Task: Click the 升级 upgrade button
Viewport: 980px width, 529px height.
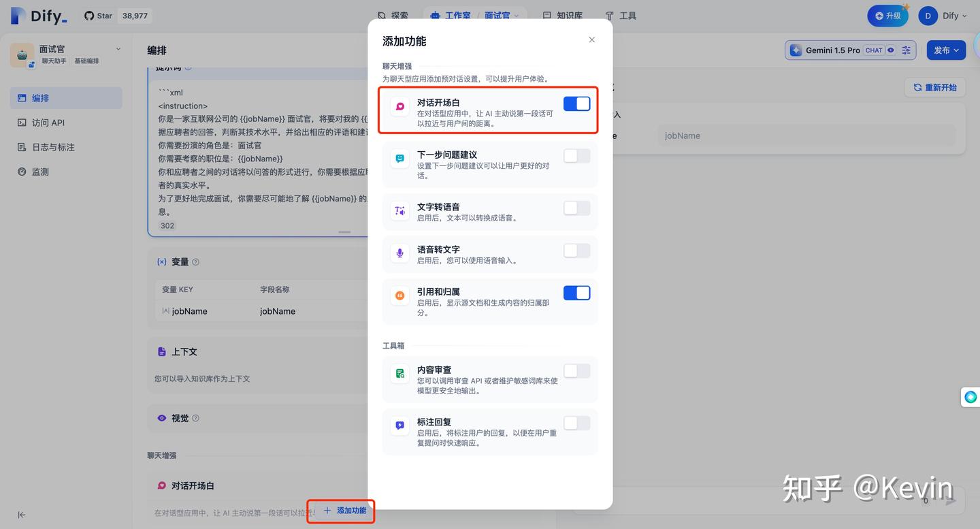Action: click(887, 16)
